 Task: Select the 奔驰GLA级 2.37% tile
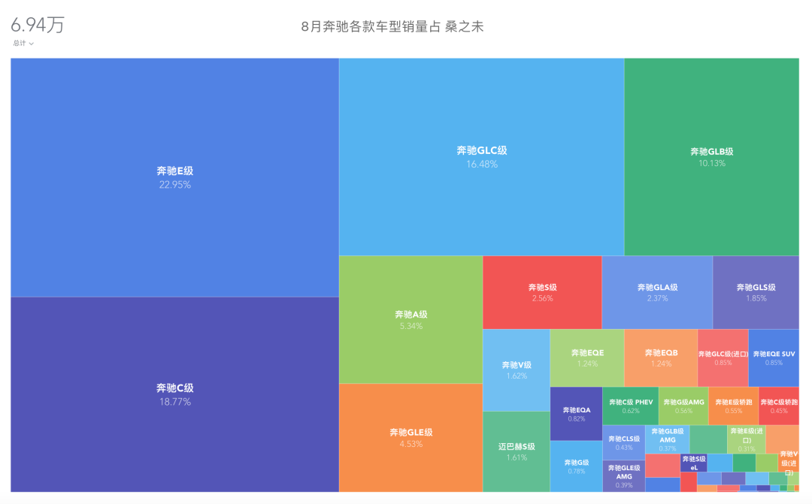tap(657, 291)
